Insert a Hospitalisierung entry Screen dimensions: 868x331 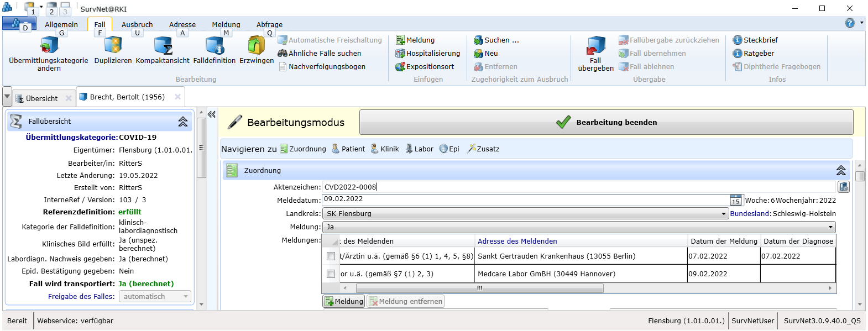click(427, 54)
